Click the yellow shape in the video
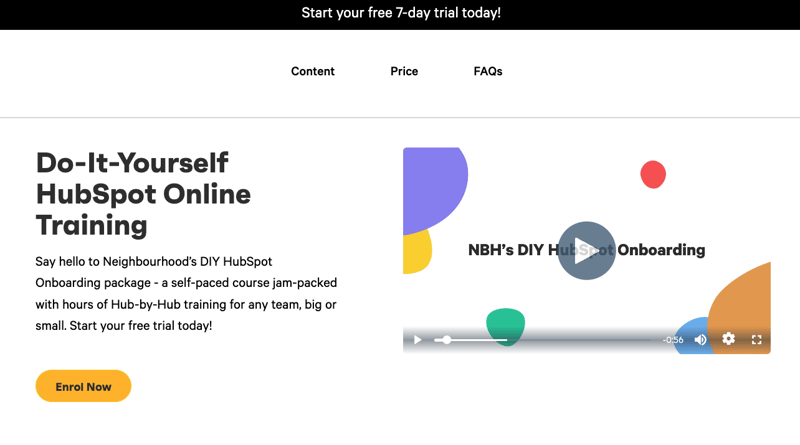 point(416,252)
